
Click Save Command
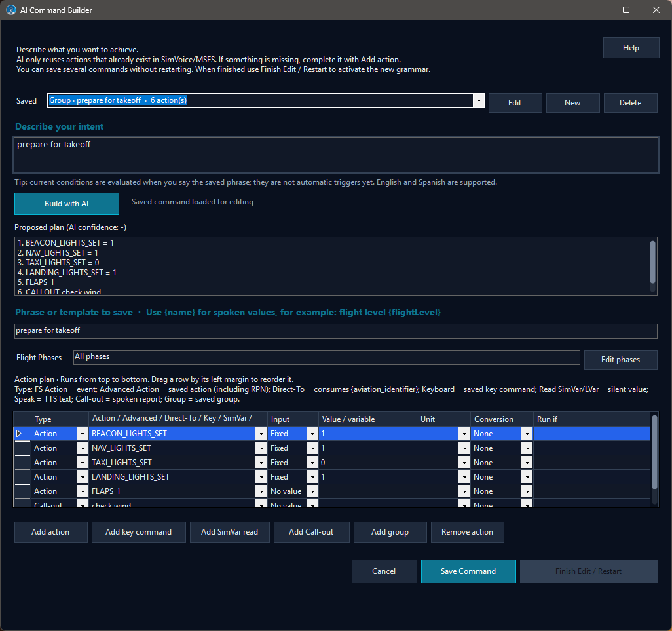468,571
